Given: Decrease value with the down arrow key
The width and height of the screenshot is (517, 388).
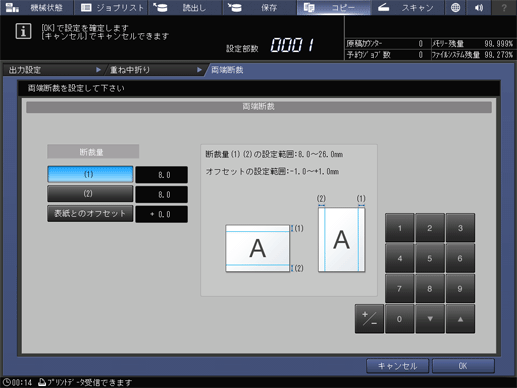Looking at the screenshot, I should [430, 319].
